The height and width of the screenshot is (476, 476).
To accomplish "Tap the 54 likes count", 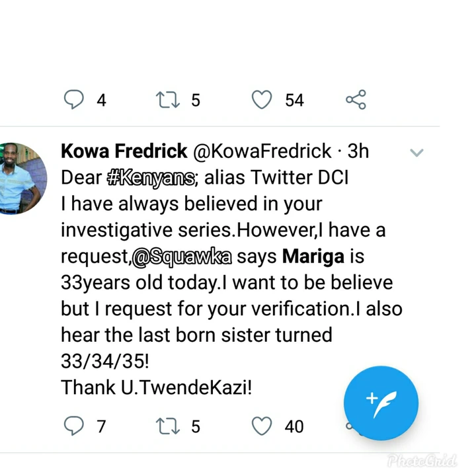I will (294, 100).
